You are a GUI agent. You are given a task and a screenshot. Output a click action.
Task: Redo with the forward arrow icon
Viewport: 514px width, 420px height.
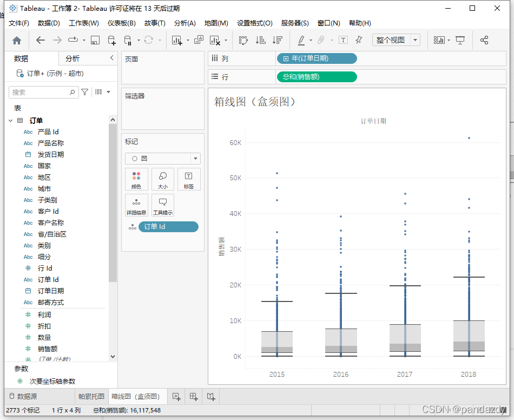click(x=57, y=41)
